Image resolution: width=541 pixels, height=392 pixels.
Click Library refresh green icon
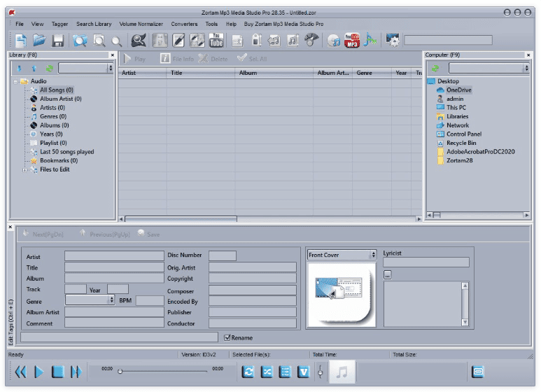[49, 69]
